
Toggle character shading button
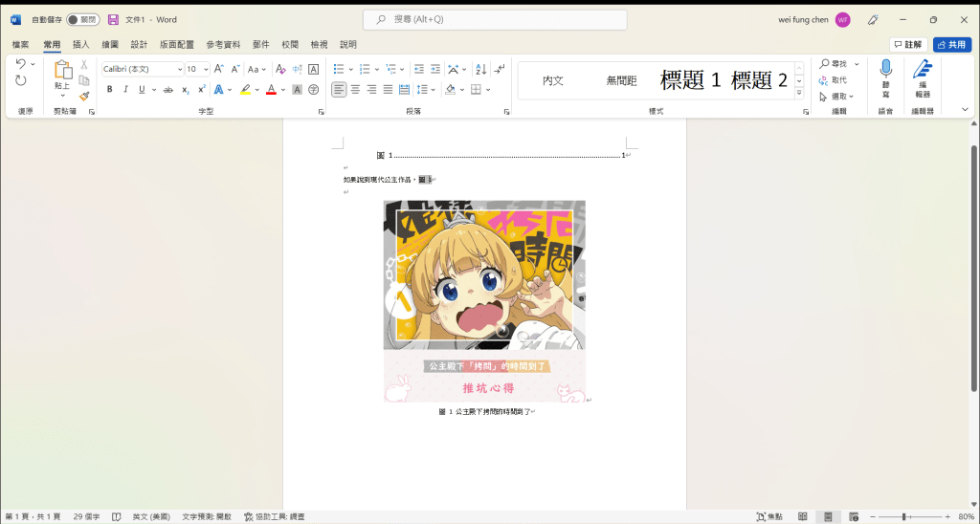coord(298,90)
